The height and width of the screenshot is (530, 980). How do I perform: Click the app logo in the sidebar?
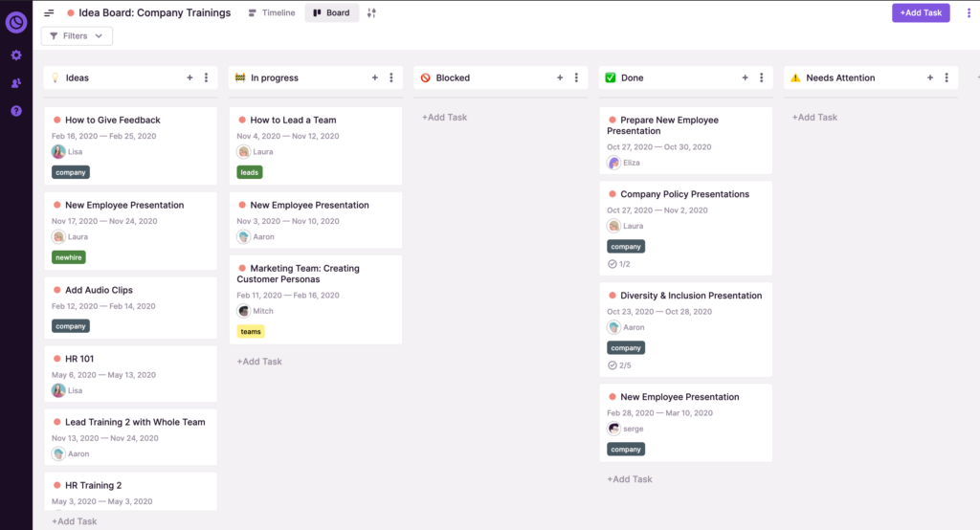pyautogui.click(x=16, y=21)
